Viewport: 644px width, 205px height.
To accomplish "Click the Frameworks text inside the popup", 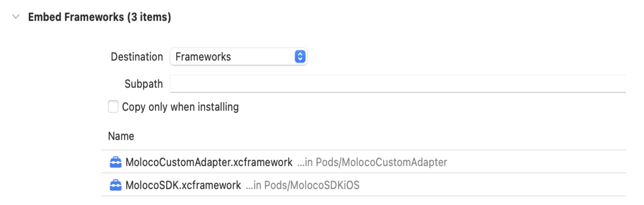I will [x=203, y=57].
